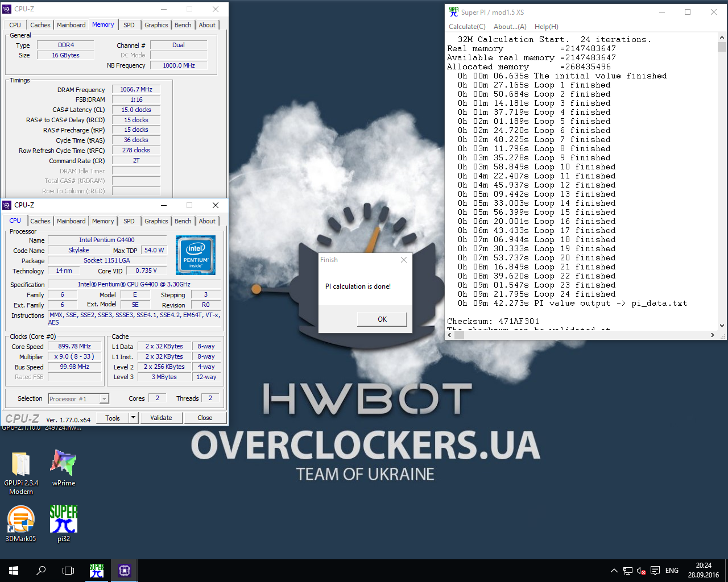Click the Level 3 cache 3 MBytes value
728x582 pixels.
click(164, 377)
